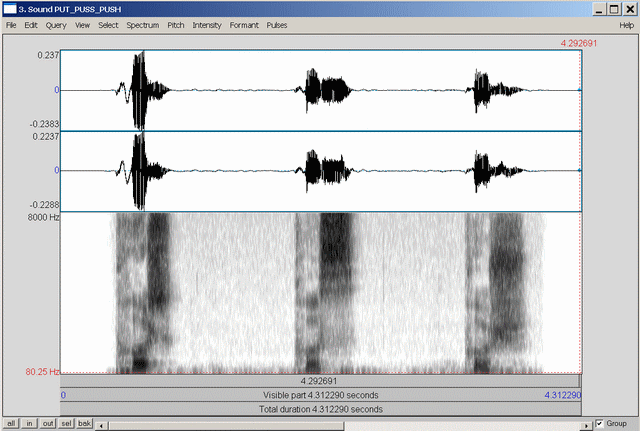Open the Intensity menu

[x=207, y=24]
